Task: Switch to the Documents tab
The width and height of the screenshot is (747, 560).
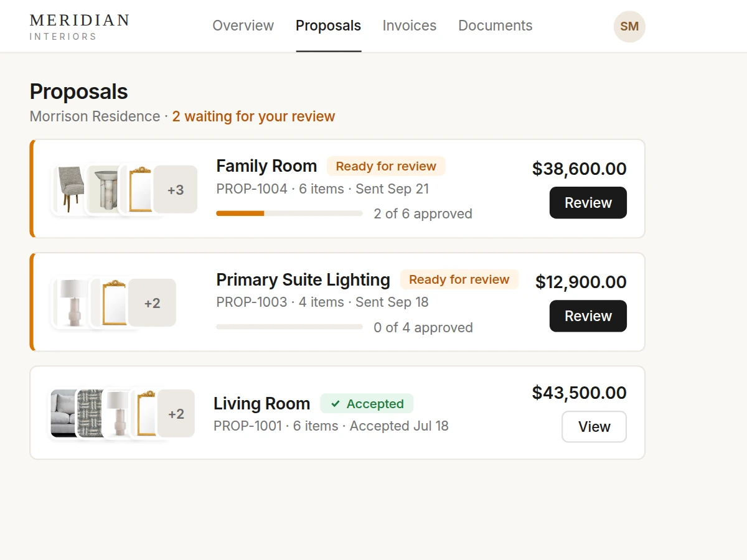Action: tap(496, 26)
